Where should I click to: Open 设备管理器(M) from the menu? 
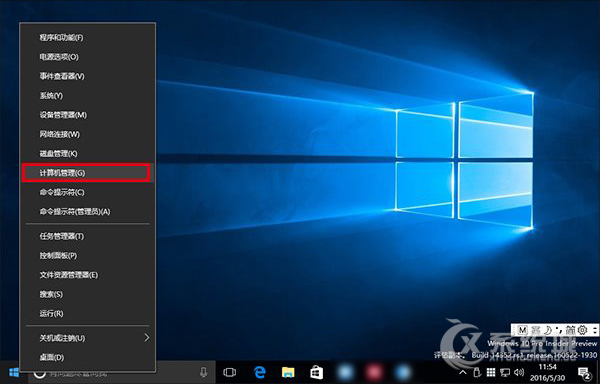point(88,115)
